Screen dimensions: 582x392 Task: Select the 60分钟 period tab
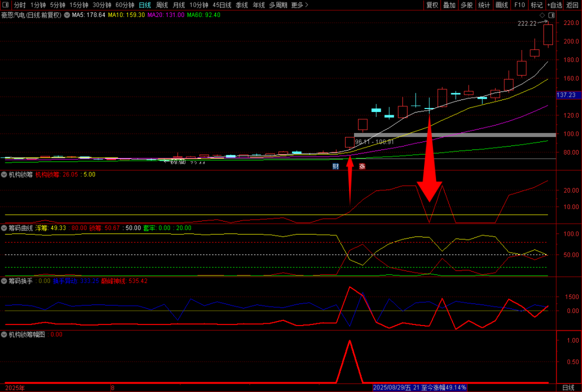point(125,5)
